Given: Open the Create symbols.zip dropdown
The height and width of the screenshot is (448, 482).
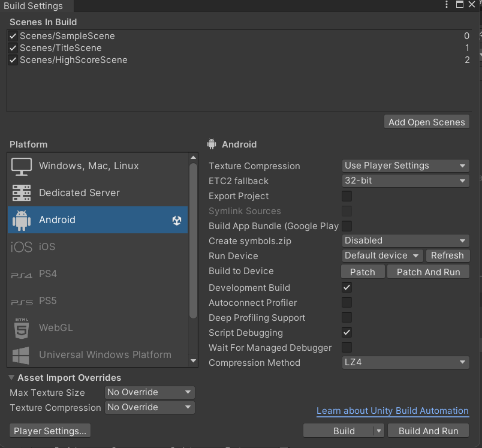Looking at the screenshot, I should [405, 240].
